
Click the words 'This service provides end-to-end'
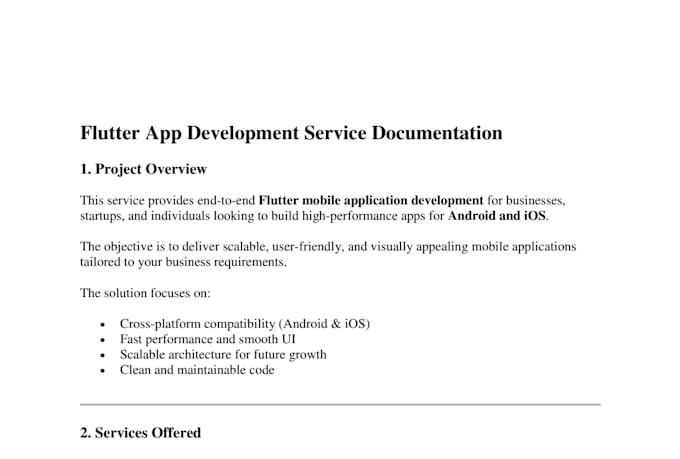point(167,201)
